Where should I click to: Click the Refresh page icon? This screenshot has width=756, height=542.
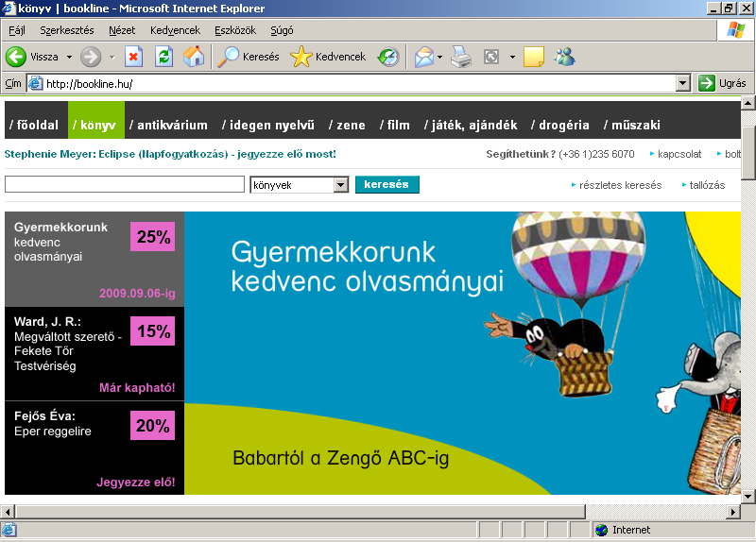click(163, 57)
